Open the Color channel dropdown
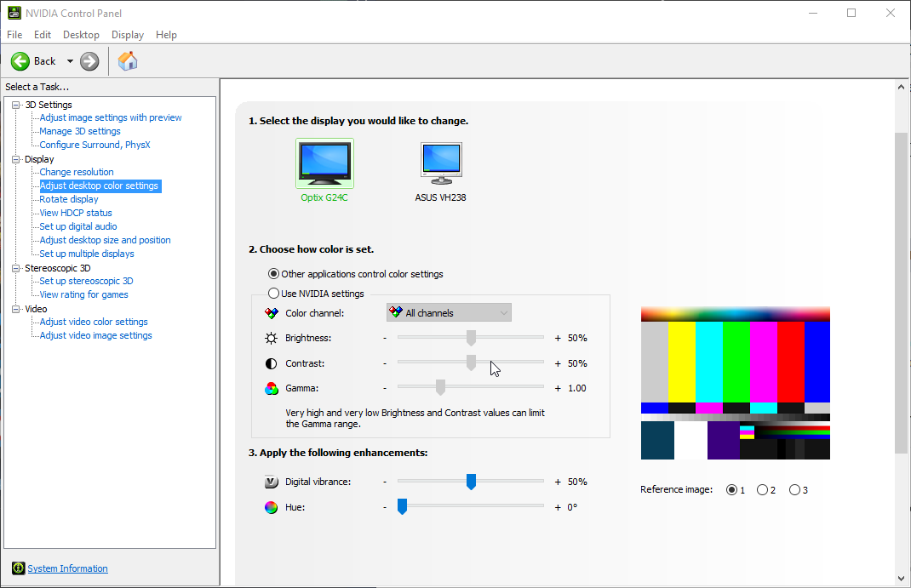Viewport: 911px width, 588px height. pyautogui.click(x=449, y=313)
